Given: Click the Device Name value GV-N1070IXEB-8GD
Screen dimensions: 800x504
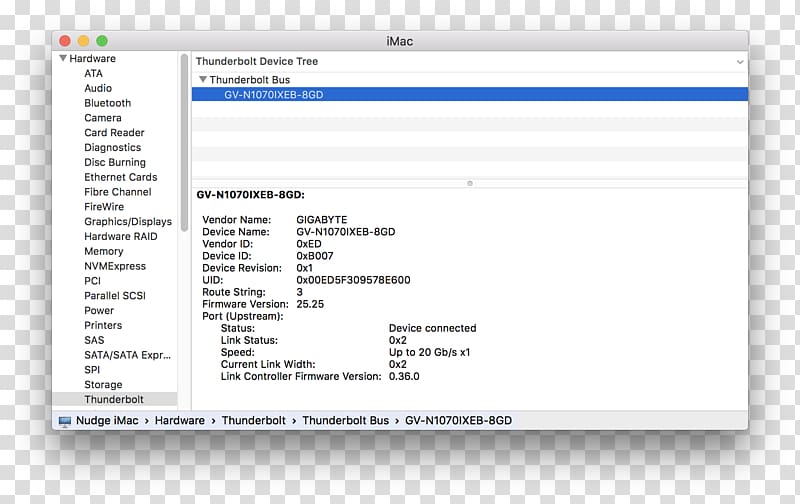Looking at the screenshot, I should 345,232.
